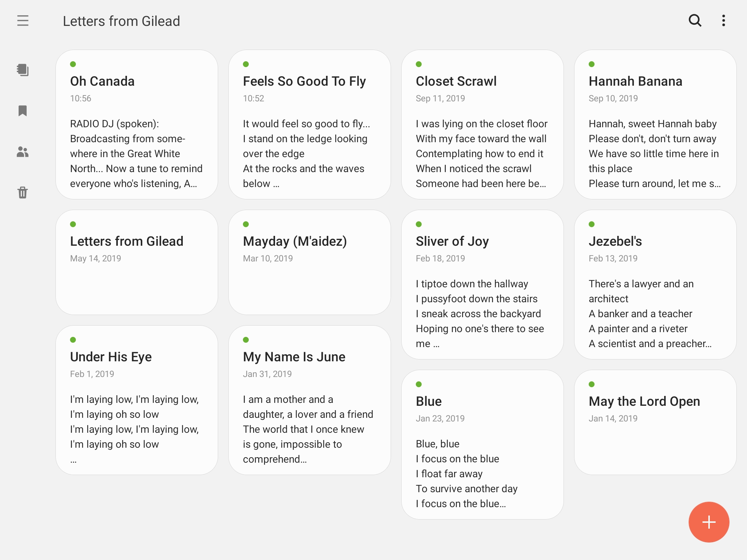This screenshot has width=747, height=560.
Task: Click the search magnifier icon
Action: [695, 21]
